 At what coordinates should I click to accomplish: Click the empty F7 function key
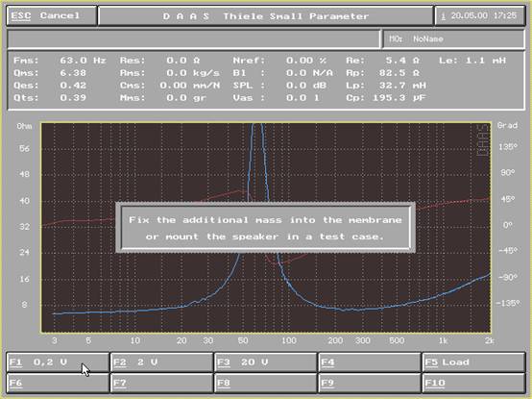162,383
